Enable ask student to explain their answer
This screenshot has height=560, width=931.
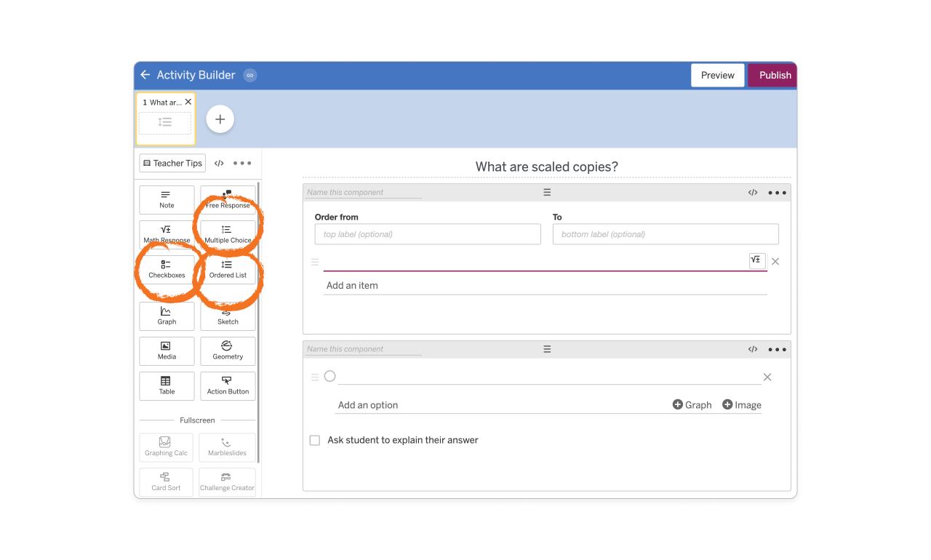pyautogui.click(x=314, y=440)
